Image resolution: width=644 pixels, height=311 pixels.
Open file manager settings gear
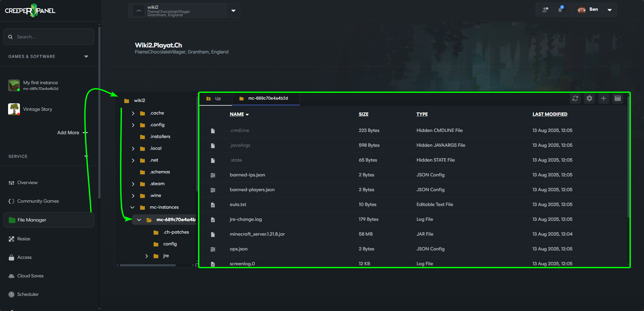pos(589,98)
